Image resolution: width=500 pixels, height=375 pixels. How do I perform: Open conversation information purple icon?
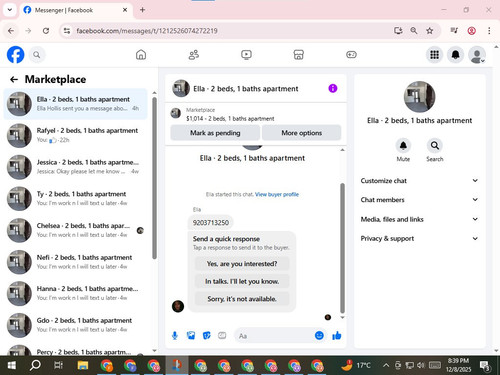[333, 88]
